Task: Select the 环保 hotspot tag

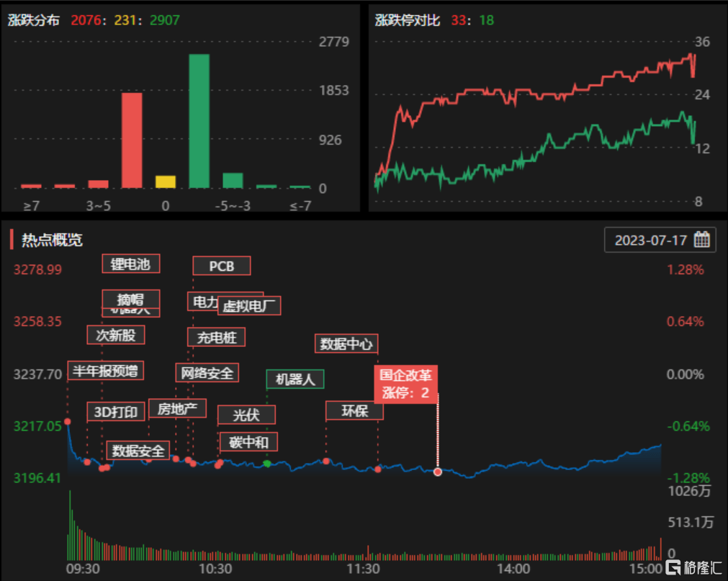Action: pos(354,410)
